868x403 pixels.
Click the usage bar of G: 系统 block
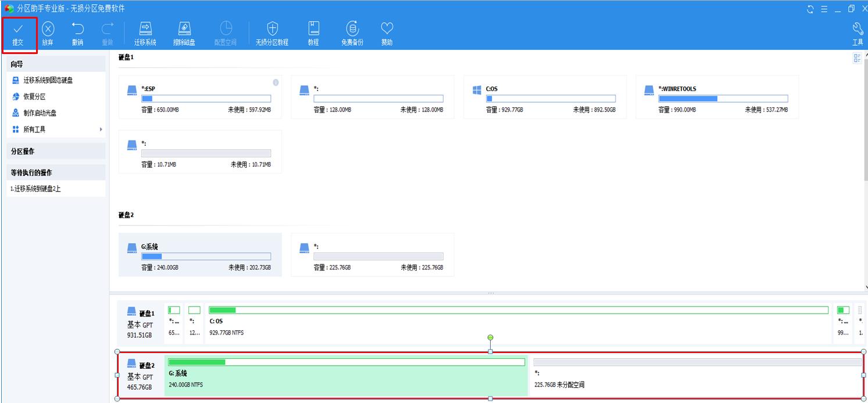click(347, 362)
